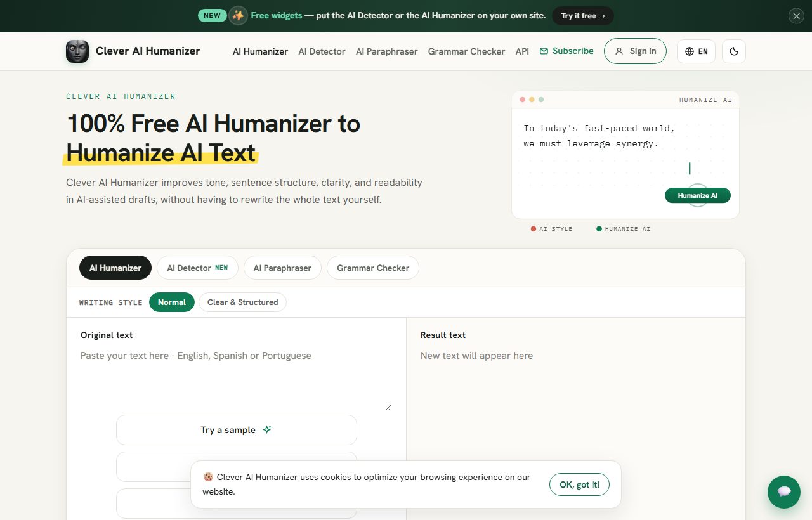This screenshot has height=520, width=812.
Task: Click the Humanize AI demo button
Action: [x=697, y=195]
